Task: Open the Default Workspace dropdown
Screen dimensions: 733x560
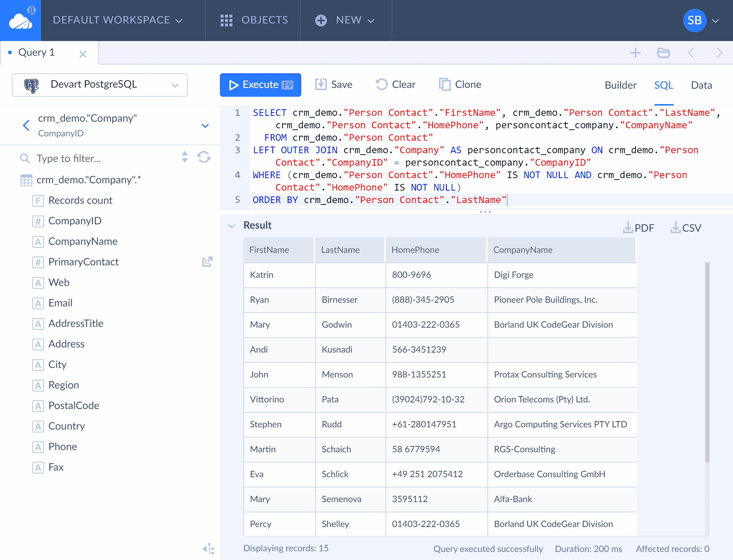Action: pyautogui.click(x=118, y=20)
